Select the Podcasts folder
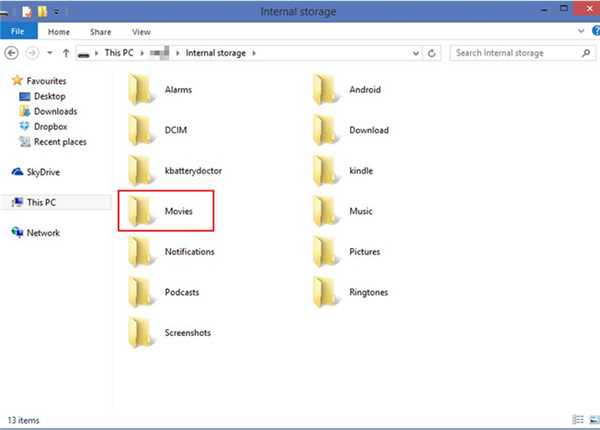 point(163,293)
